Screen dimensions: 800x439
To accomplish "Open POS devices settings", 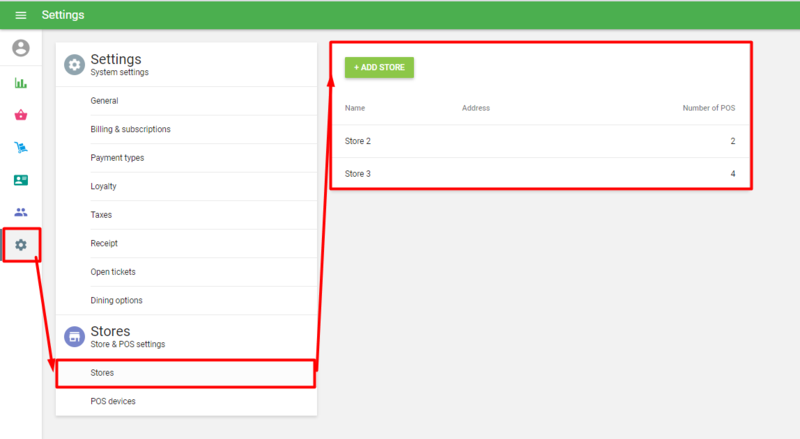I will [x=113, y=401].
